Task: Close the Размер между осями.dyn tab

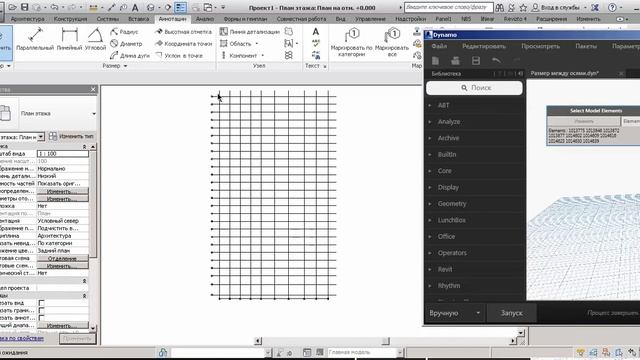Action: 620,73
